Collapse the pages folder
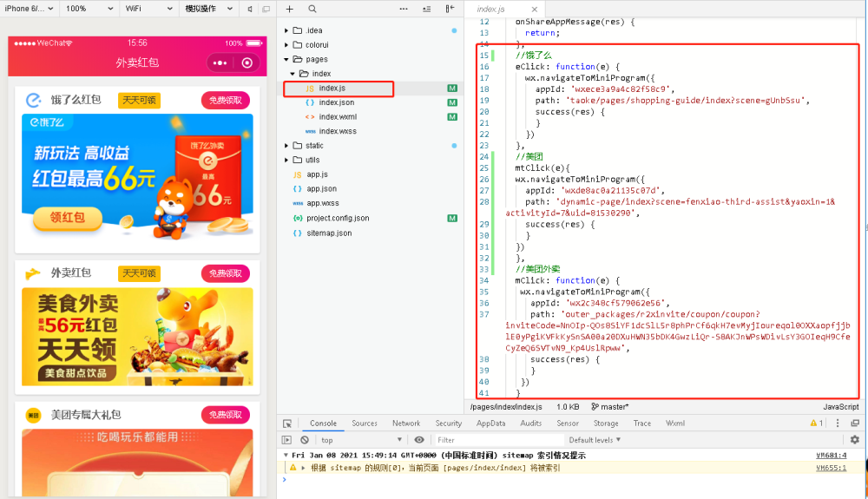Viewport: 868px width, 499px height. pyautogui.click(x=286, y=59)
